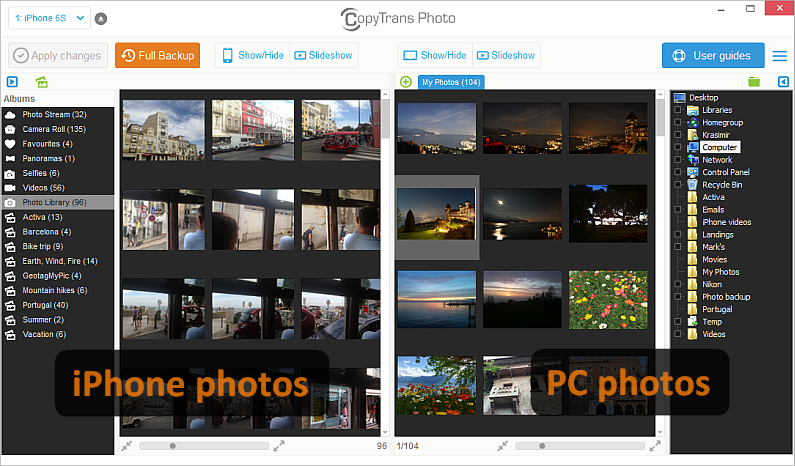Click the PC enlarge thumbnails icon
This screenshot has height=466, width=795.
[x=655, y=446]
